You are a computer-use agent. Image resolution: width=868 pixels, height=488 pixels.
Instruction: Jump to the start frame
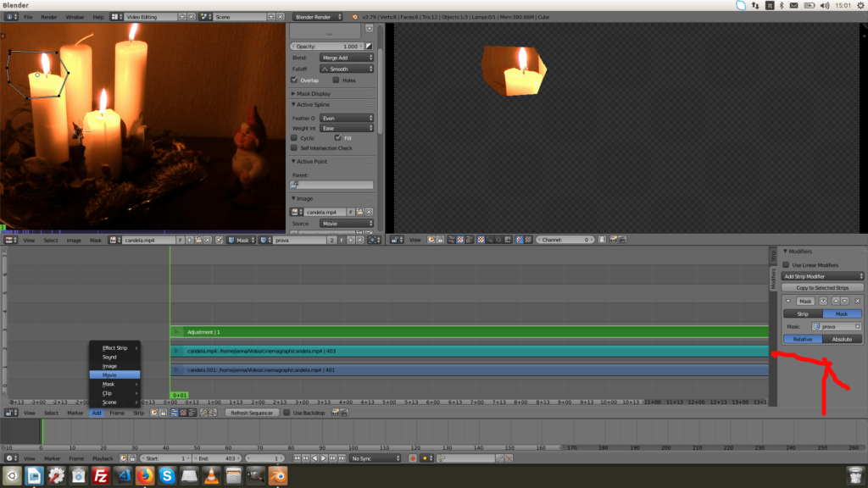tap(298, 458)
